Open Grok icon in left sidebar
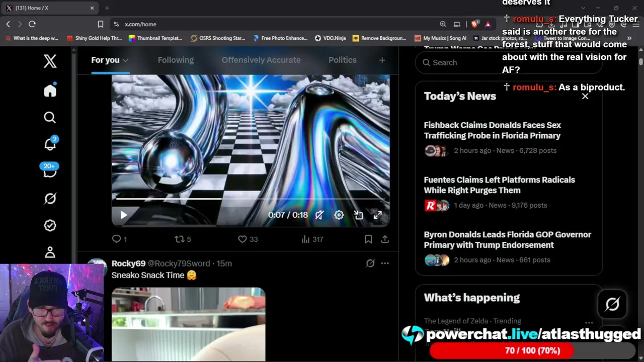The width and height of the screenshot is (644, 362). coord(50,199)
